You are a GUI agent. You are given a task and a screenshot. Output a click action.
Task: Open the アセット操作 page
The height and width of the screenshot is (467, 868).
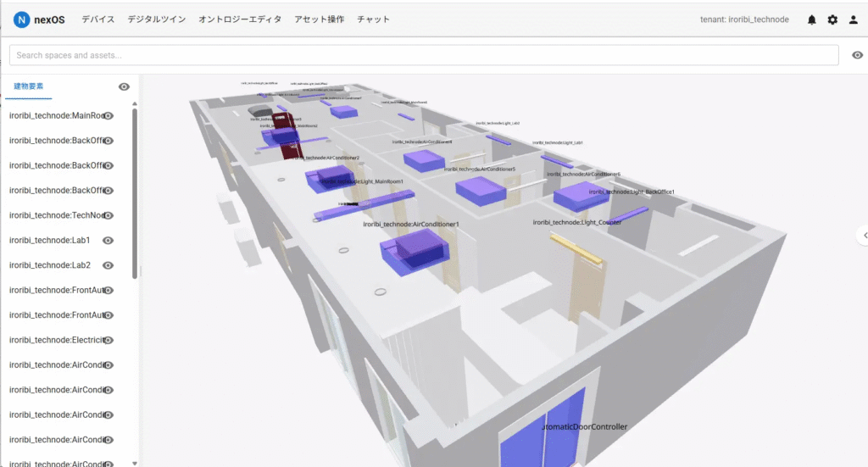(319, 19)
